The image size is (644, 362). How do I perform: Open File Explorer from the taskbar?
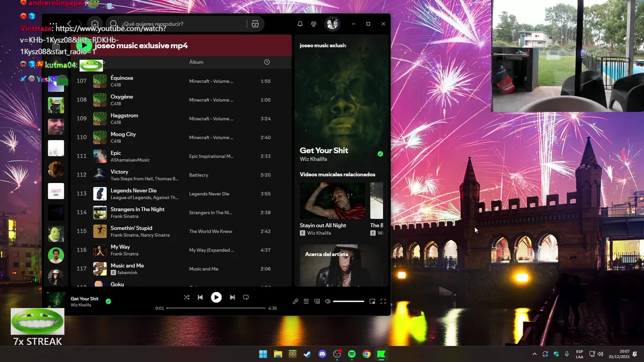point(278,354)
